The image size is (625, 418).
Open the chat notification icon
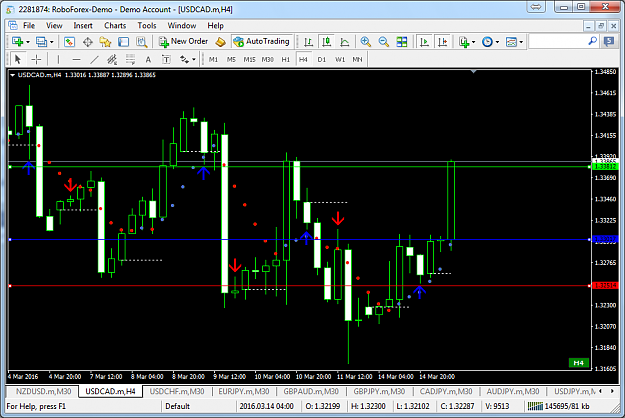pos(609,41)
